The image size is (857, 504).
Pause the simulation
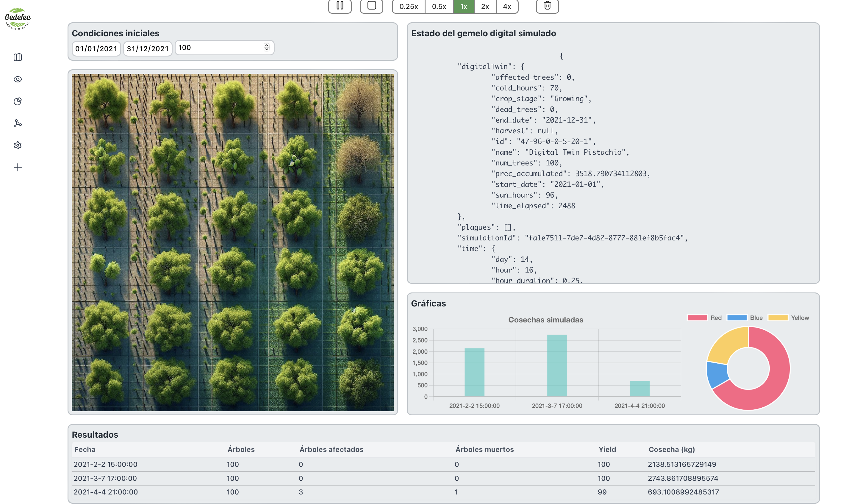tap(340, 6)
